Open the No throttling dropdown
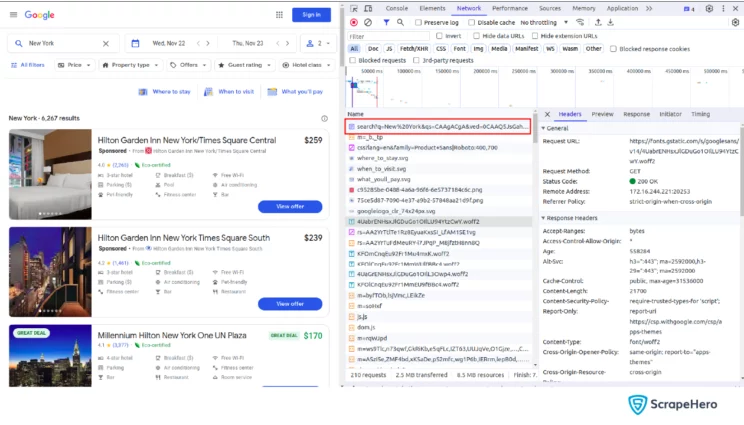744x425 pixels. click(x=544, y=22)
